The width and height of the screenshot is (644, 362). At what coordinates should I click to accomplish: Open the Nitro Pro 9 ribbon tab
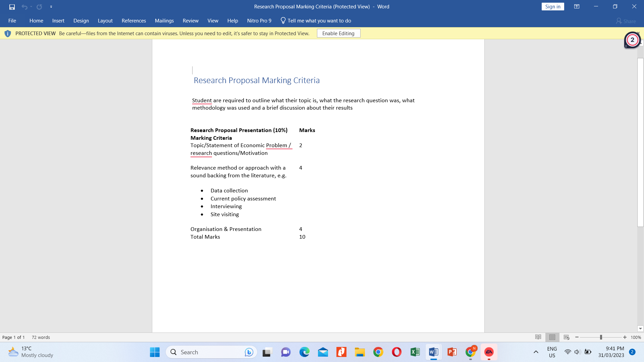coord(259,20)
